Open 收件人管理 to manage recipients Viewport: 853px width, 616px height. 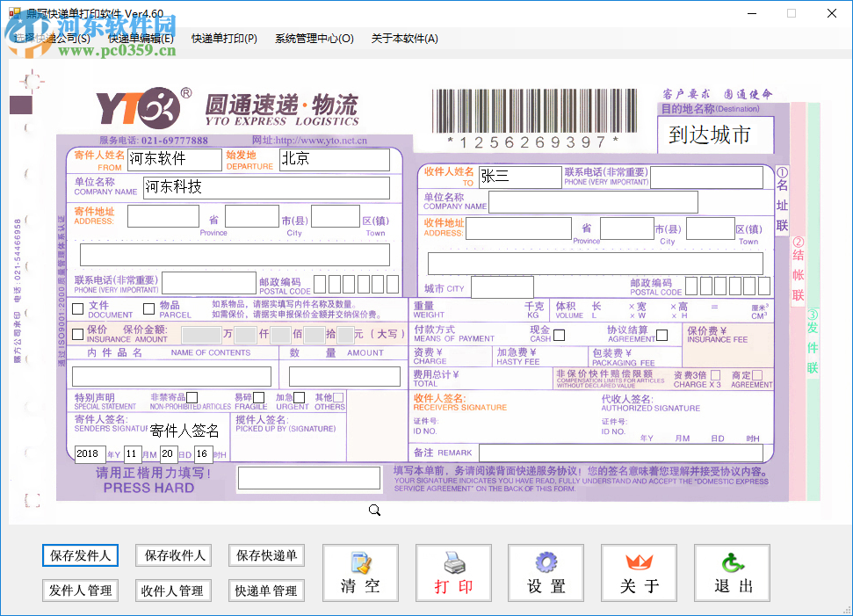(x=173, y=590)
